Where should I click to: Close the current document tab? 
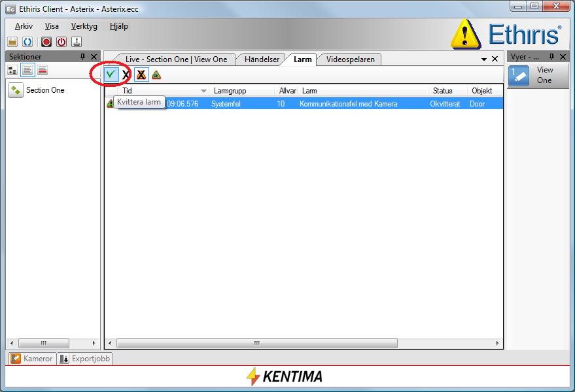tap(495, 59)
